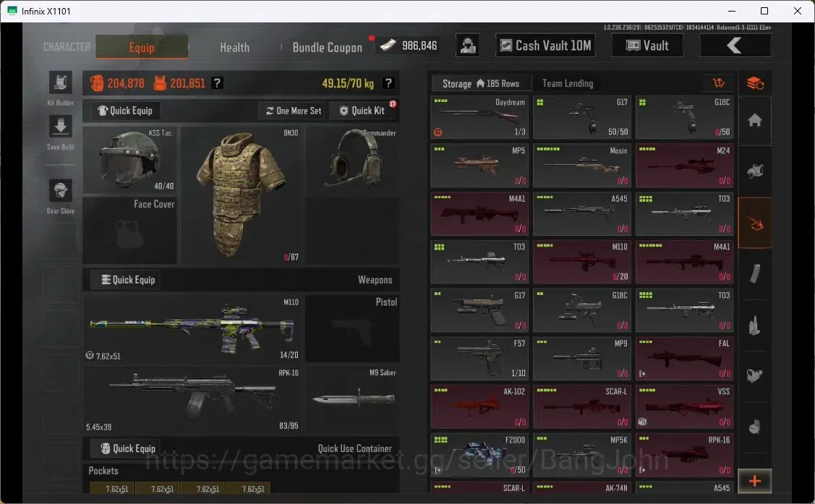This screenshot has height=504, width=815.
Task: Click the back arrow in the top right
Action: point(735,46)
